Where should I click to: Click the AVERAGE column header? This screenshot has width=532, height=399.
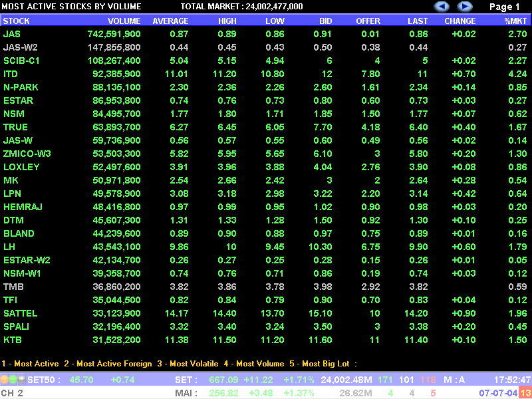[x=170, y=21]
